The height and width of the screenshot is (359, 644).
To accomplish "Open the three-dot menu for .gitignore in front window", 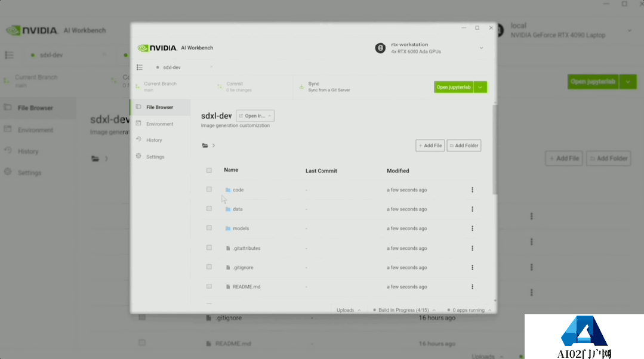I will point(472,268).
